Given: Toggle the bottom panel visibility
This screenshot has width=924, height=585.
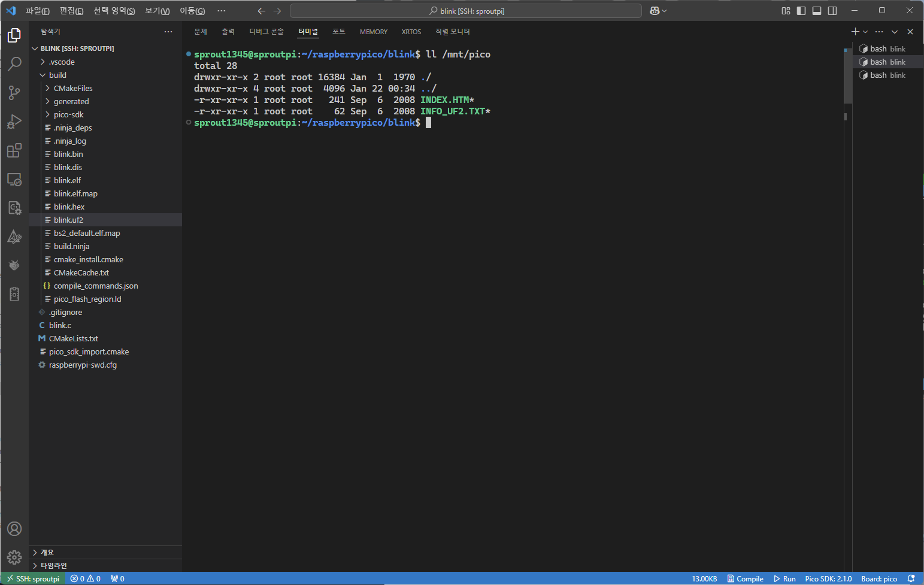Looking at the screenshot, I should (817, 11).
